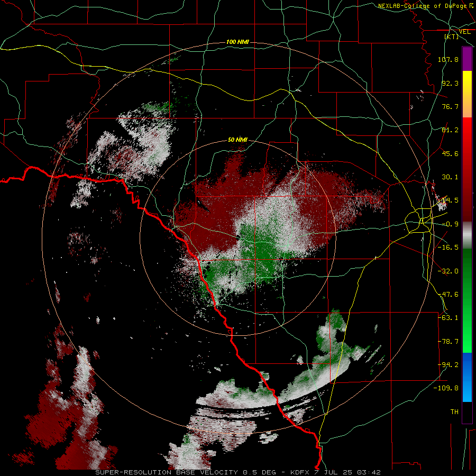Screen dimensions: 476x476
Task: Click the 107.8 legend value
Action: coord(448,59)
